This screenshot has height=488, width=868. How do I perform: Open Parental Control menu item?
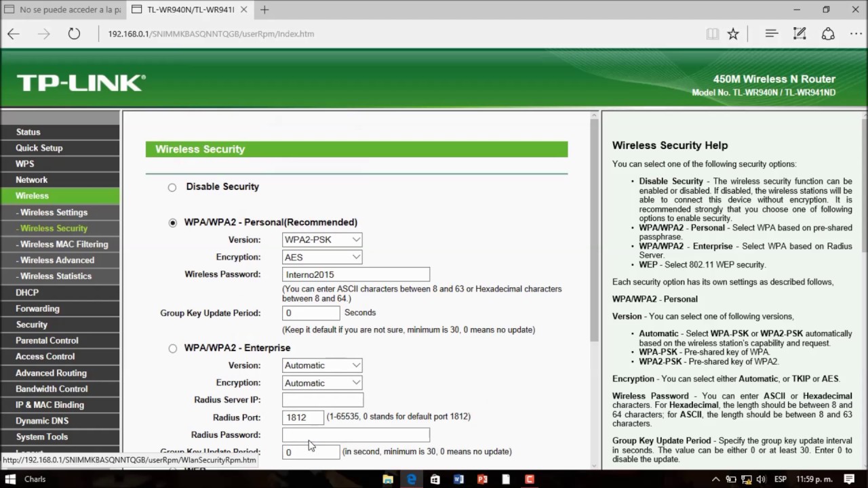pos(47,341)
